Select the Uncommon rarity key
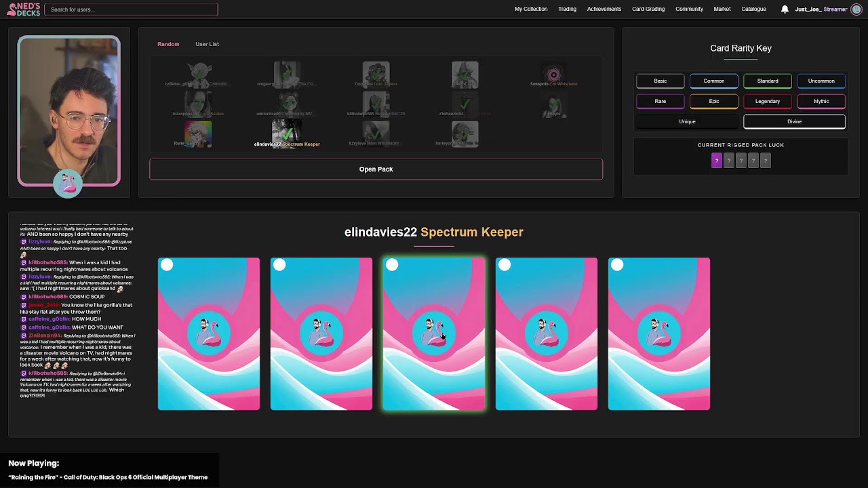 821,81
